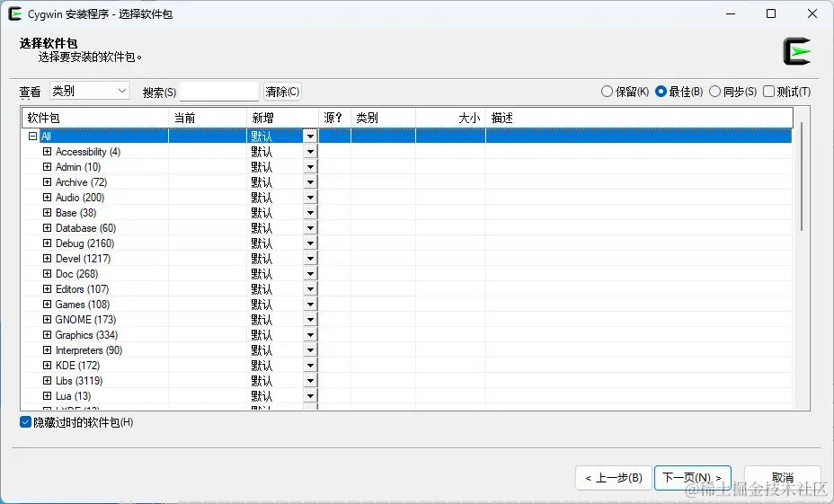Expand the GNOME (173) category

click(x=48, y=320)
